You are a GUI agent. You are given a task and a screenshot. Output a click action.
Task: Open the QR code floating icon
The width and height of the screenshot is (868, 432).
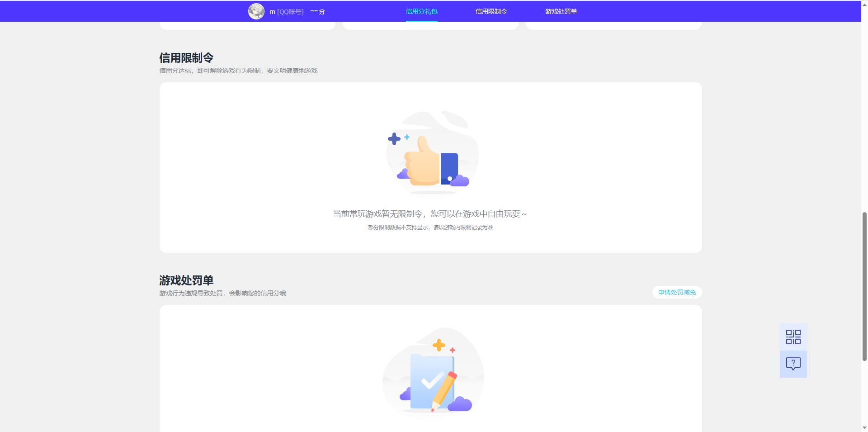[793, 337]
